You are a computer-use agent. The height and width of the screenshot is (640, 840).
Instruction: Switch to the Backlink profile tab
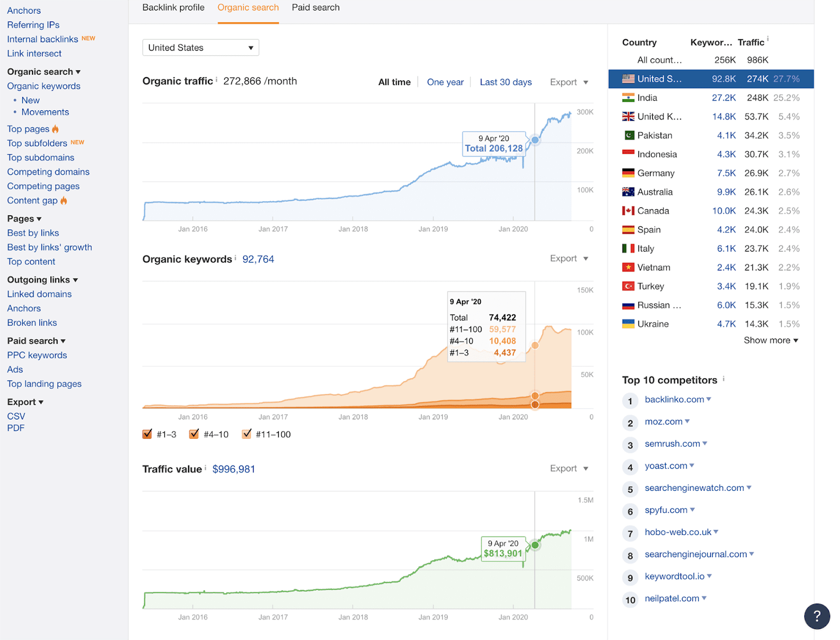tap(173, 8)
